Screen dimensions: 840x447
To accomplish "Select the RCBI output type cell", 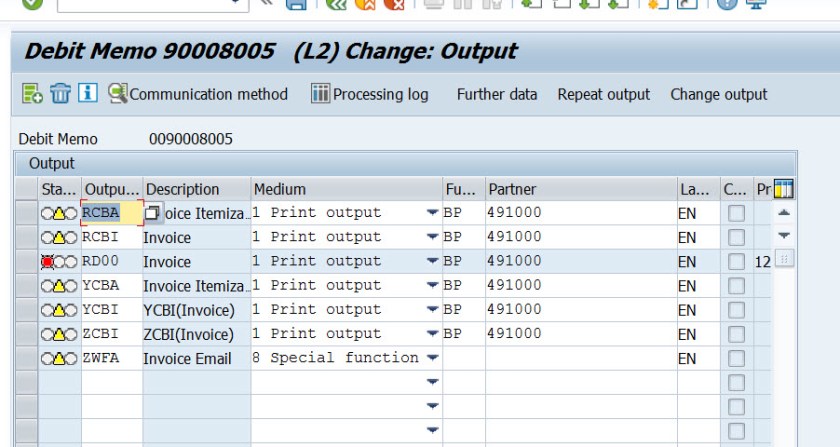I will point(110,238).
